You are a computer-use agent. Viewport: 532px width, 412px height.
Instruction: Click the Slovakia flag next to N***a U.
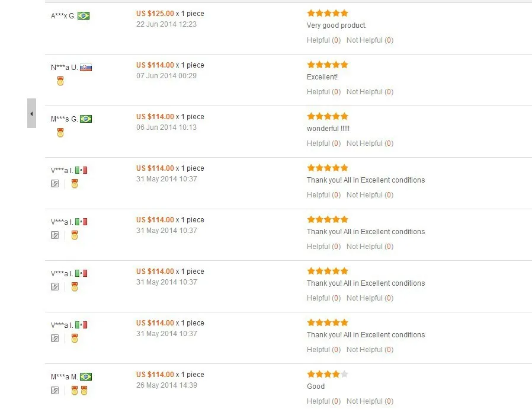tap(86, 67)
